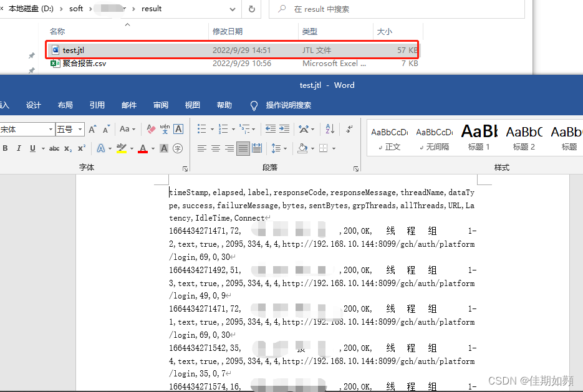The image size is (583, 392).
Task: Open the 审阅 ribbon tab
Action: point(160,105)
